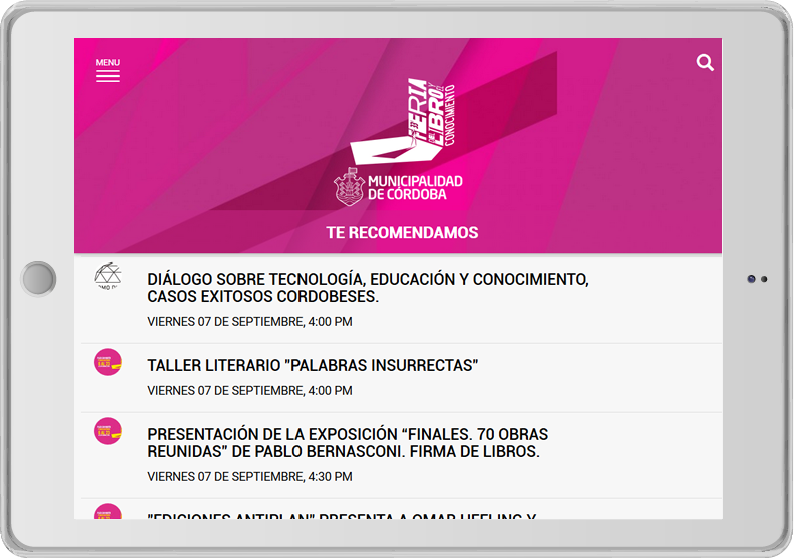Click the date under Diálogo sobre Tecnología event

(250, 322)
